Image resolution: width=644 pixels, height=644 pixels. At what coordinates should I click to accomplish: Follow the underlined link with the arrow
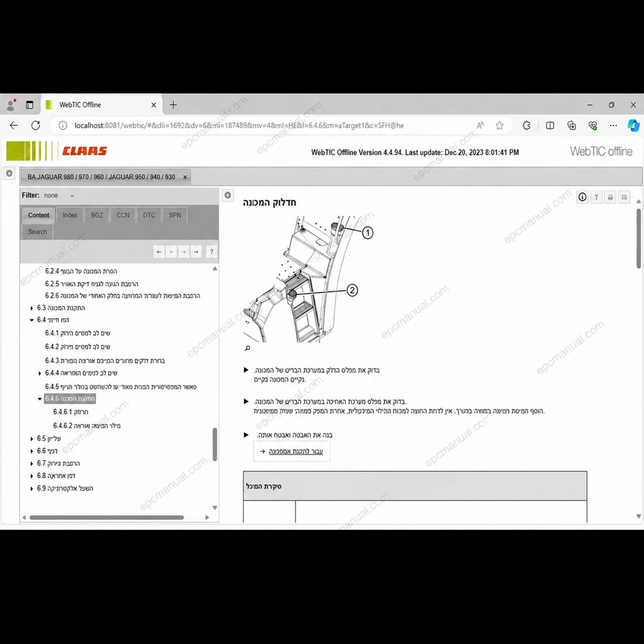pyautogui.click(x=296, y=451)
